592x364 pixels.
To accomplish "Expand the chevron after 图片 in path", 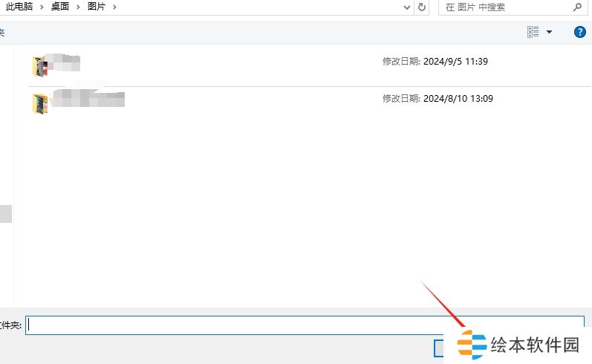I will pyautogui.click(x=114, y=7).
